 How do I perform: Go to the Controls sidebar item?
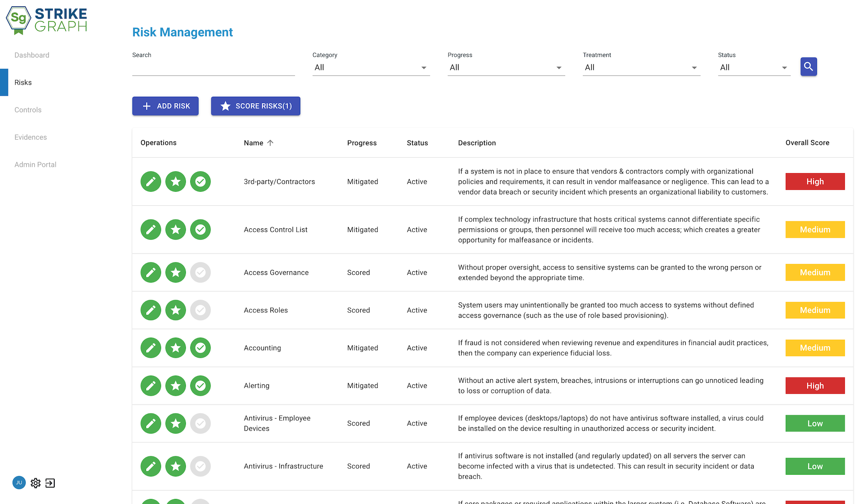28,110
